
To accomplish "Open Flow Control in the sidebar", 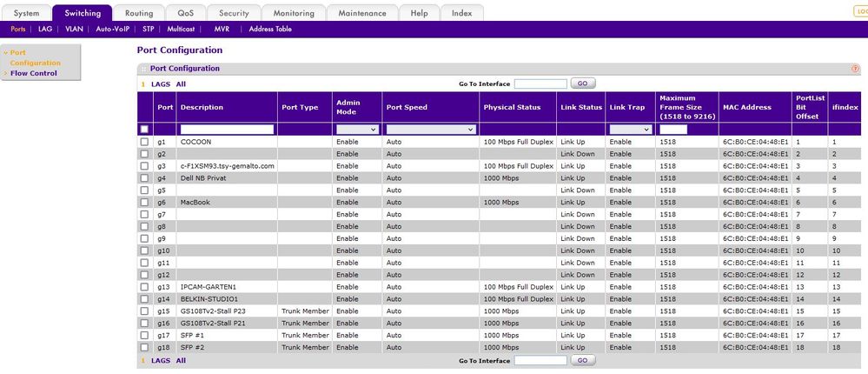I will (34, 73).
